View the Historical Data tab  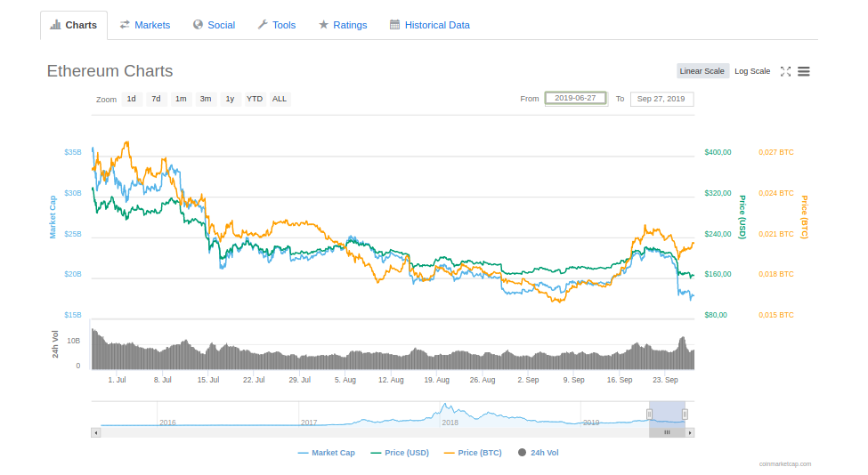(x=430, y=26)
